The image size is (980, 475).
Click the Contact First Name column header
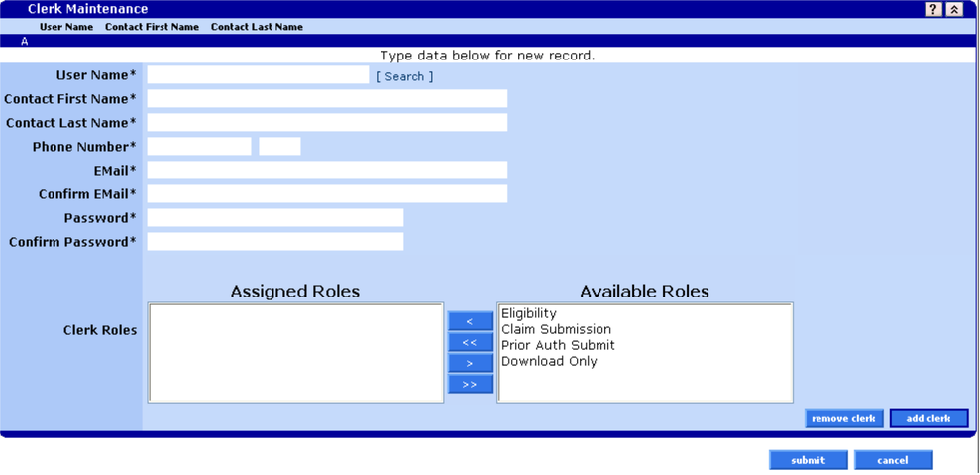(152, 27)
